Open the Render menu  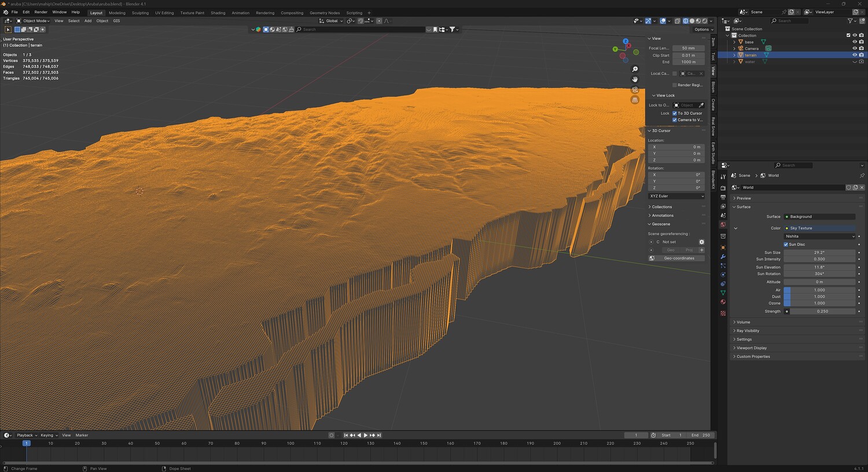coord(41,12)
